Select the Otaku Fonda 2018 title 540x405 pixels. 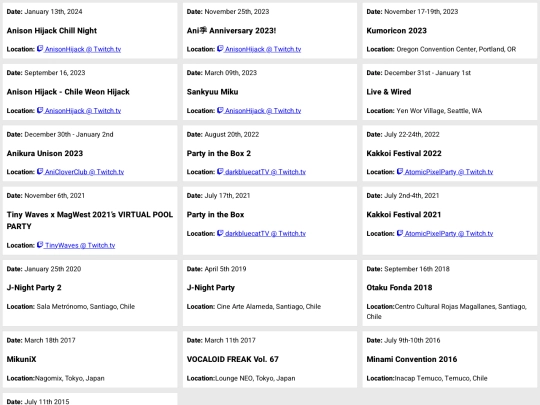click(399, 288)
